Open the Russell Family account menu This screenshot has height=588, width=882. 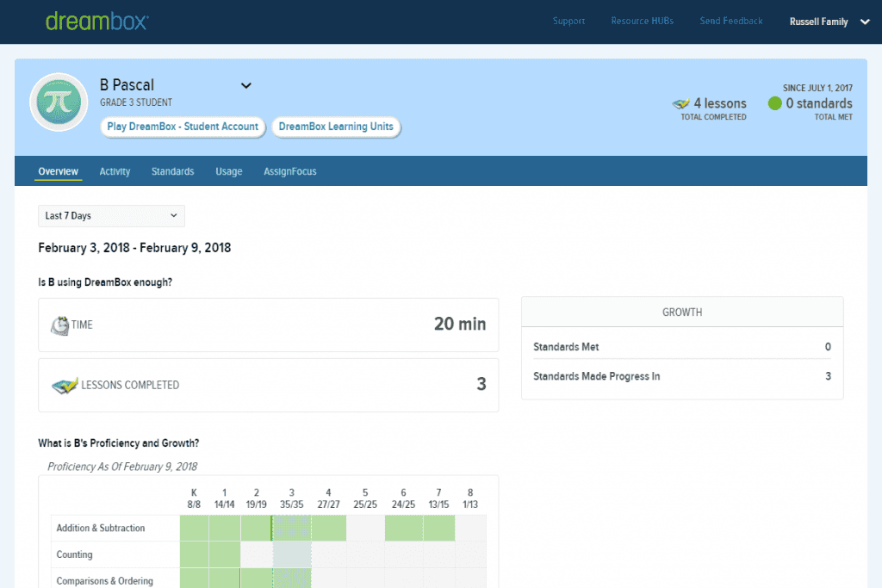pos(829,22)
